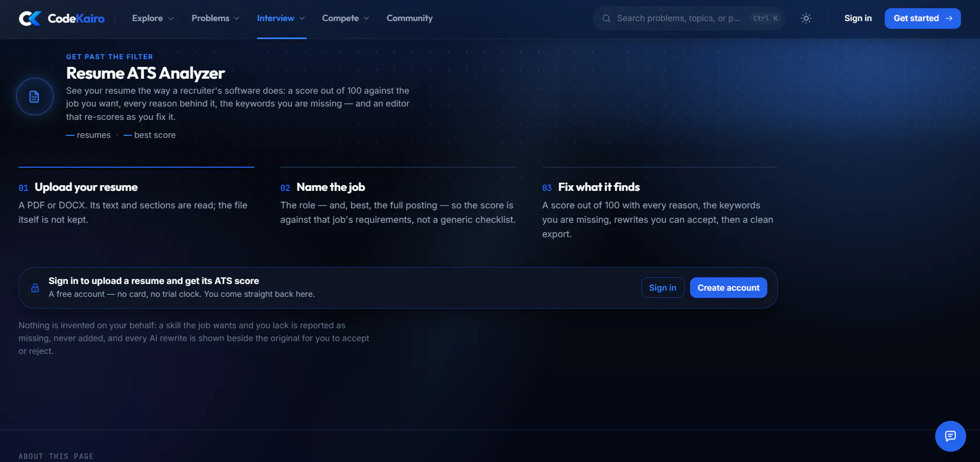Expand the Compete dropdown menu

pyautogui.click(x=346, y=19)
